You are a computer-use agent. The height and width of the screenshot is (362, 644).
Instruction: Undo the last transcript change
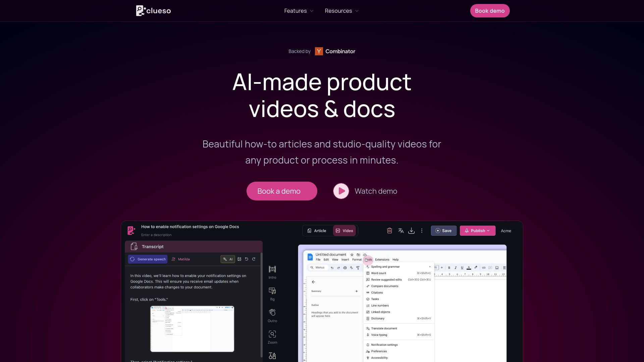(x=247, y=259)
